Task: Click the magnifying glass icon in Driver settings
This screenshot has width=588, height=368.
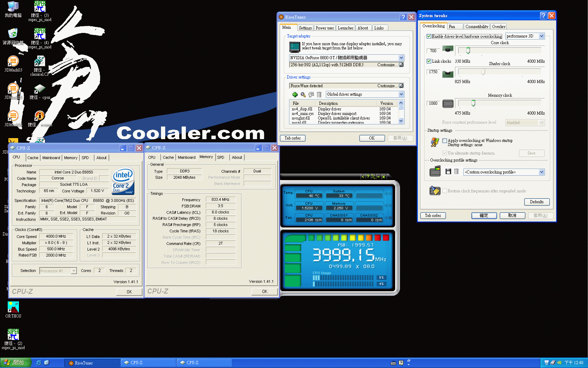Action: (303, 95)
